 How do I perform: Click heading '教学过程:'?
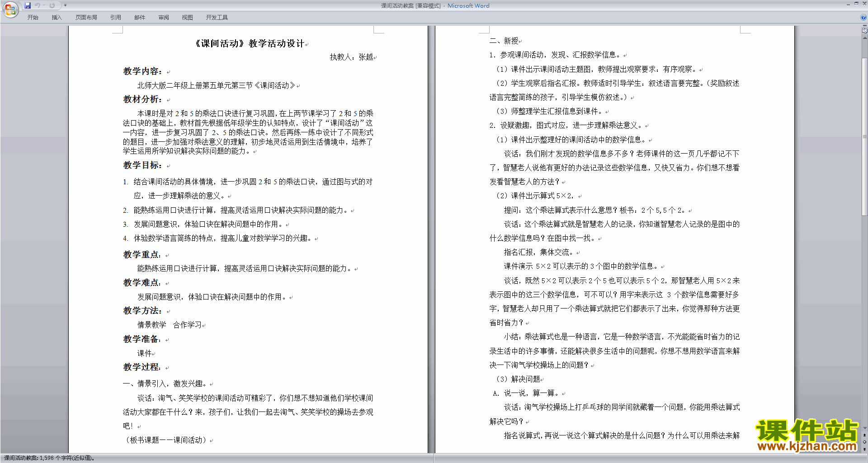[142, 367]
